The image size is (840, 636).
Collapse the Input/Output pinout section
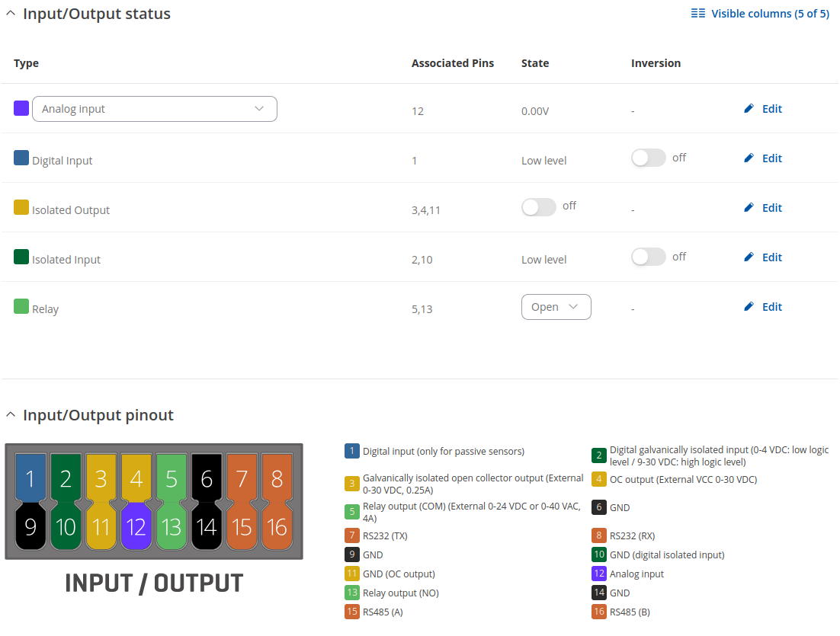click(11, 415)
